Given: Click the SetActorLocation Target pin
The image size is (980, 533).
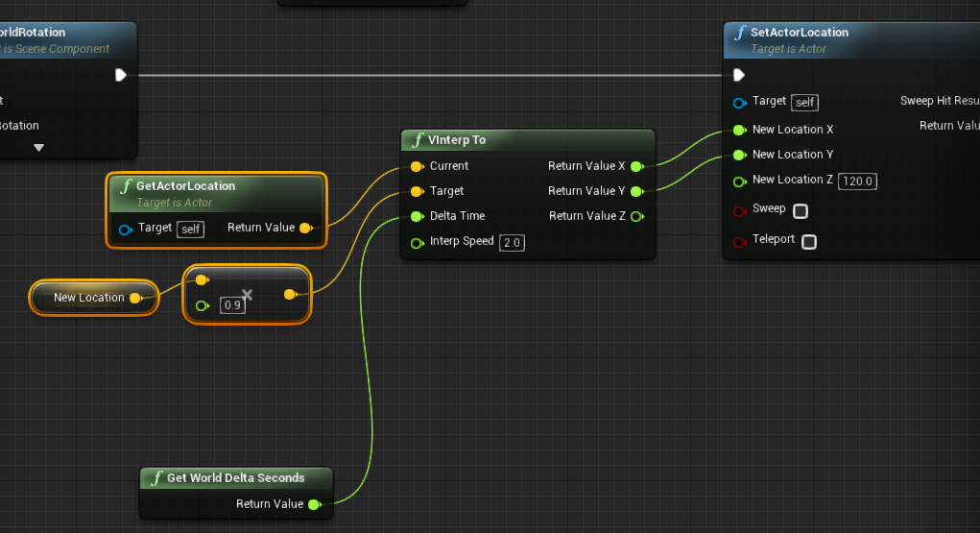Looking at the screenshot, I should [740, 103].
